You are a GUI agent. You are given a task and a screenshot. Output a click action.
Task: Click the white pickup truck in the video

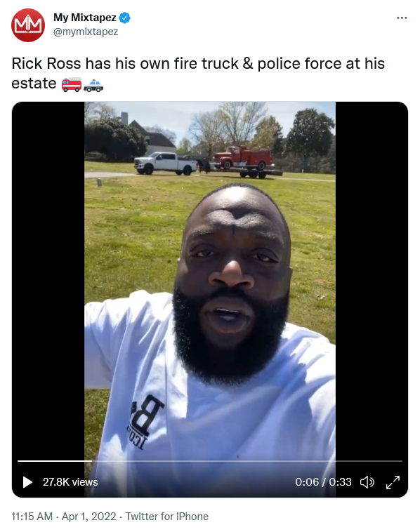166,164
